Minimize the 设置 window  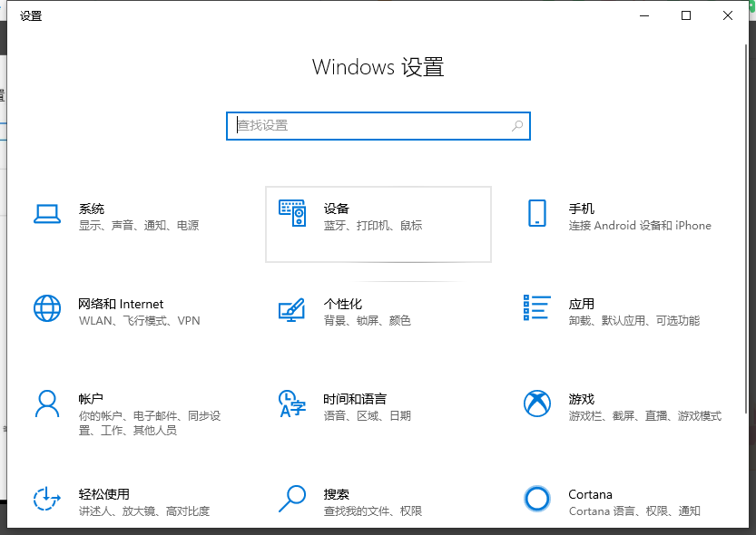pyautogui.click(x=644, y=15)
